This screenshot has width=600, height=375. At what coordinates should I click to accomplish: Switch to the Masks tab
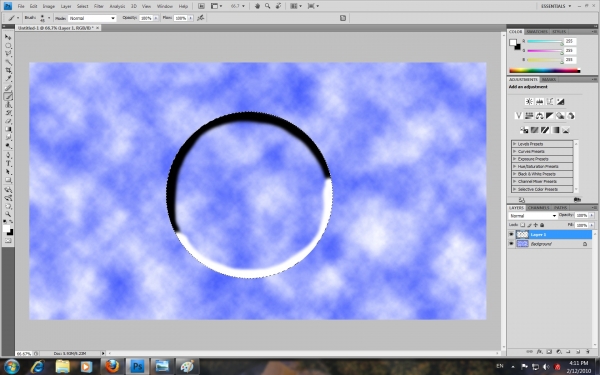click(549, 79)
